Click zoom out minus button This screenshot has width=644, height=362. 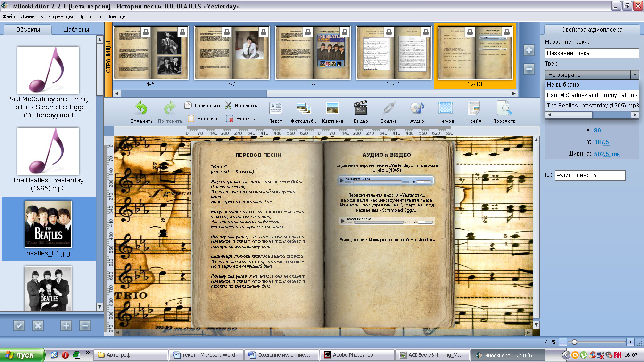click(563, 342)
